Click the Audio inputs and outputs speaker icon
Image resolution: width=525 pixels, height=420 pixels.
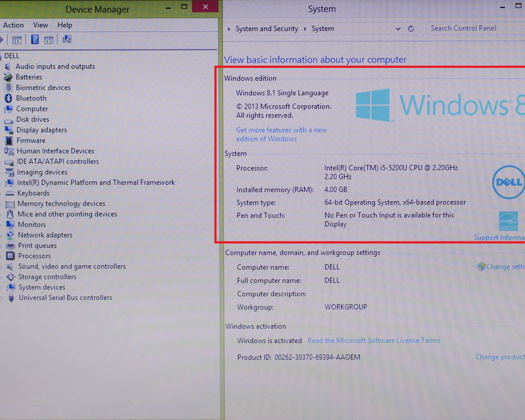click(7, 66)
